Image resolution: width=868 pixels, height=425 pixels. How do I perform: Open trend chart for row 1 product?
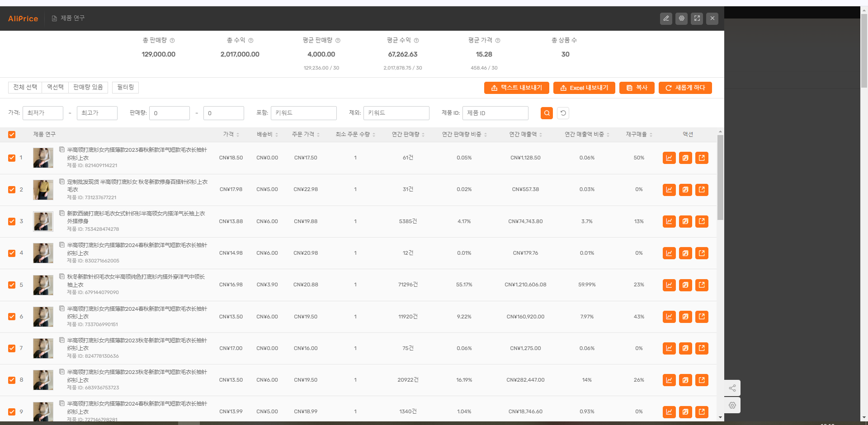tap(669, 158)
